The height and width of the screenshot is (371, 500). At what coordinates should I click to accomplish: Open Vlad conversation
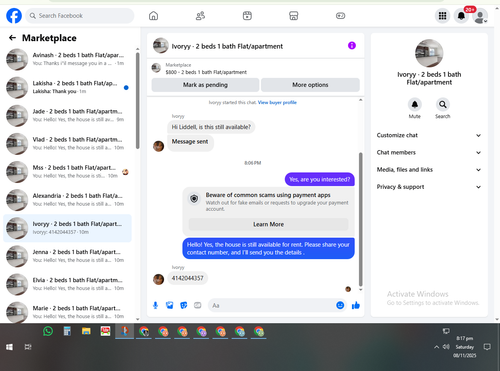[68, 144]
